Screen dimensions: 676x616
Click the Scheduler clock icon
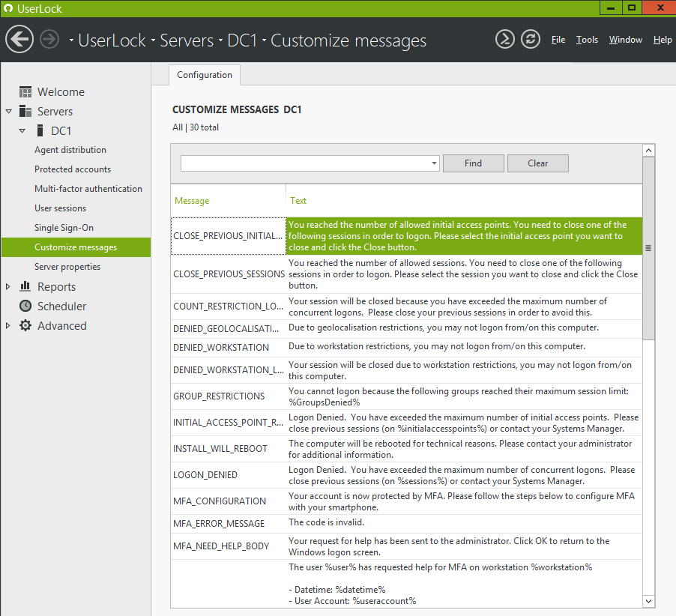tap(25, 306)
